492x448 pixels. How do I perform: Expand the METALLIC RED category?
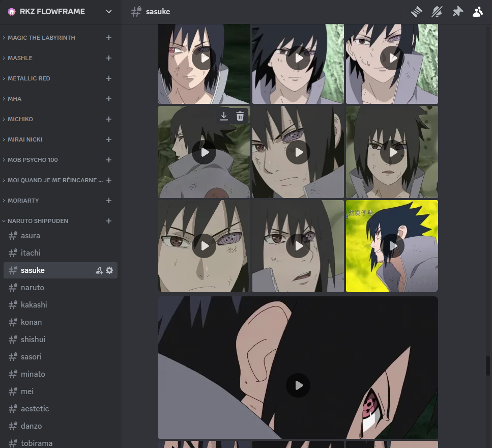tap(28, 78)
